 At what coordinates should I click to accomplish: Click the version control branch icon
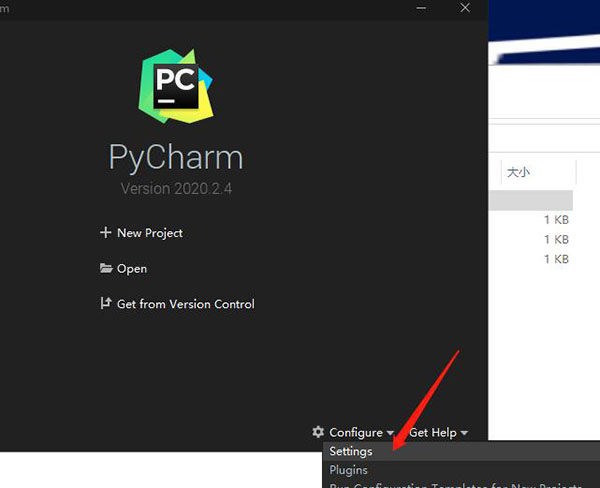pos(106,303)
